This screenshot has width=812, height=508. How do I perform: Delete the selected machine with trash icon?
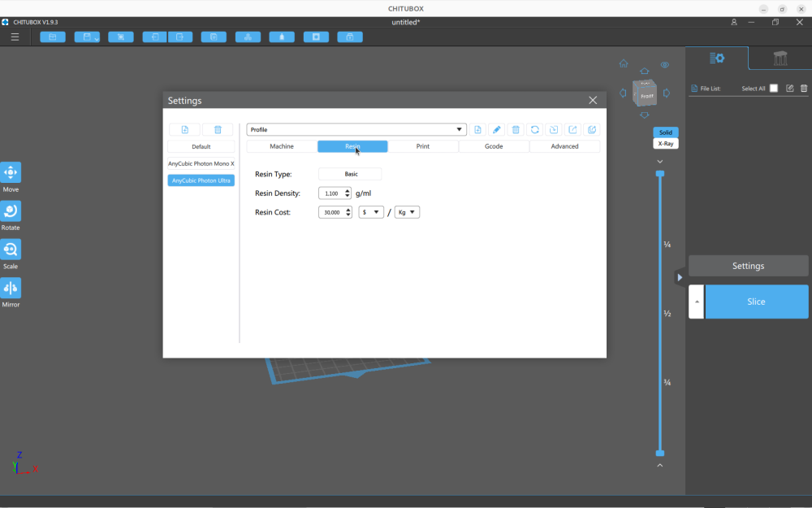(218, 129)
